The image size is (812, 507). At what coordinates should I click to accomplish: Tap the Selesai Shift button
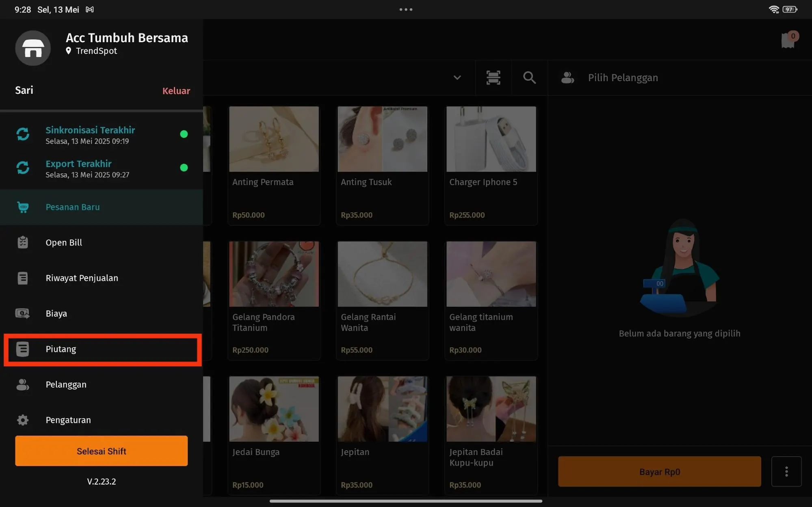(102, 451)
